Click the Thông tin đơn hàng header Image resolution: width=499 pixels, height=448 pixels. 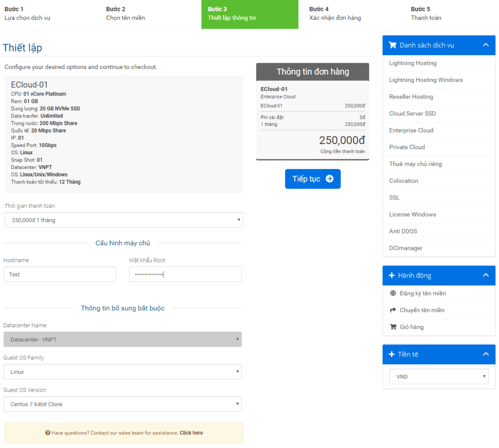click(312, 72)
